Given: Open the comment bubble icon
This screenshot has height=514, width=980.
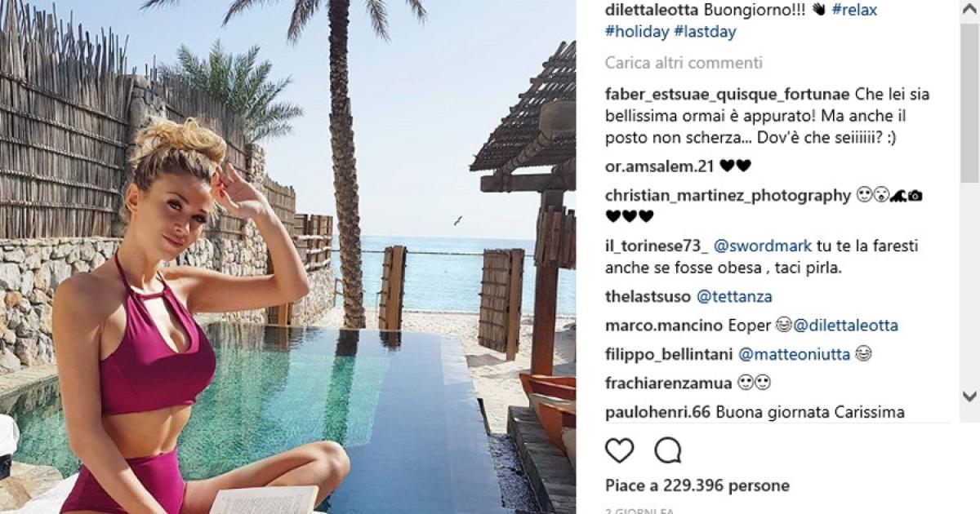Looking at the screenshot, I should (668, 450).
